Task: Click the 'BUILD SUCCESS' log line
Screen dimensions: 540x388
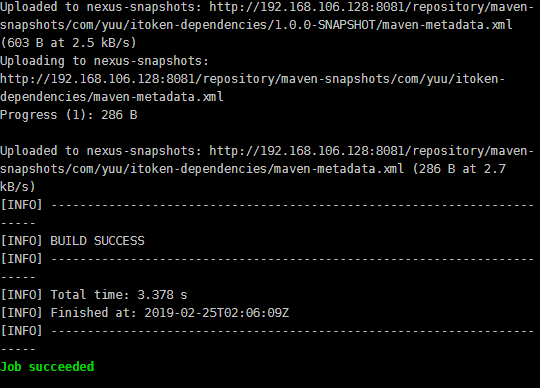Action: click(73, 241)
